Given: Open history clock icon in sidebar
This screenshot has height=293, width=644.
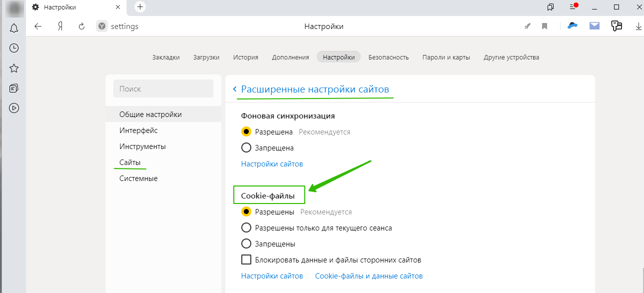Looking at the screenshot, I should coord(14,48).
